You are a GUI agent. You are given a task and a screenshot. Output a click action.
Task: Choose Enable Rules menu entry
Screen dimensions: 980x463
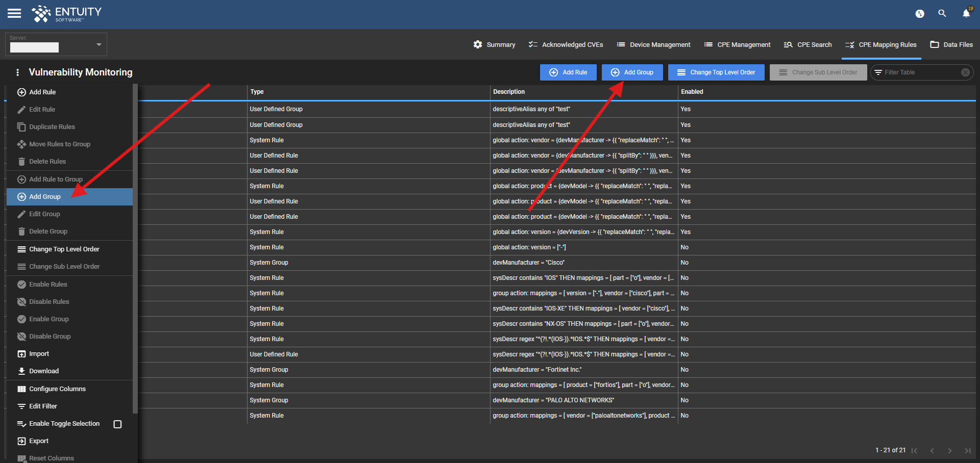pos(69,285)
